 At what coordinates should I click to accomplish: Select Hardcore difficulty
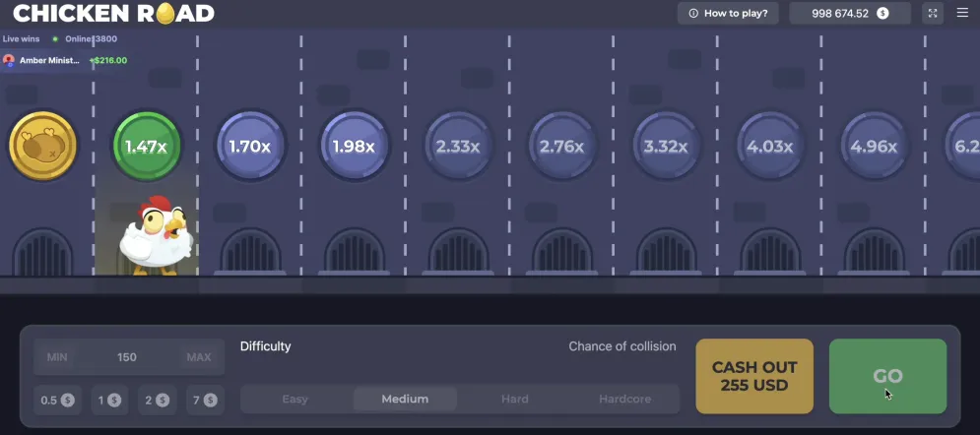point(625,399)
